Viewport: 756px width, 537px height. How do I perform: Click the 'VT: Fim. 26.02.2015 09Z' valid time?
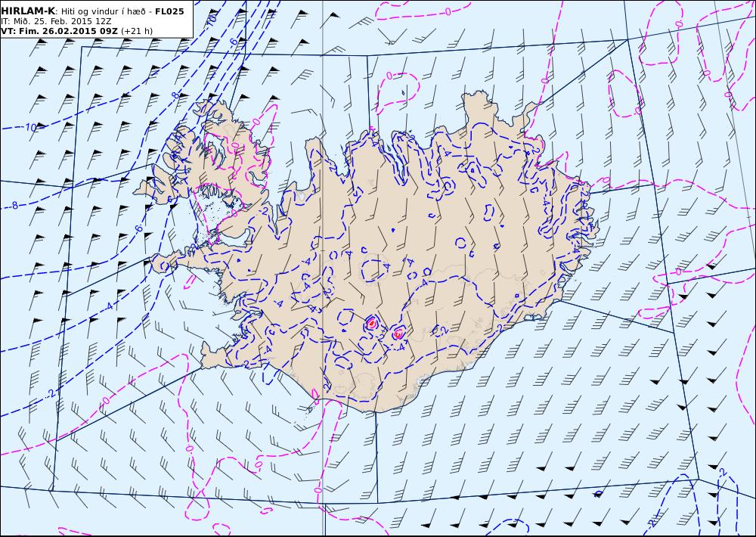(60, 31)
